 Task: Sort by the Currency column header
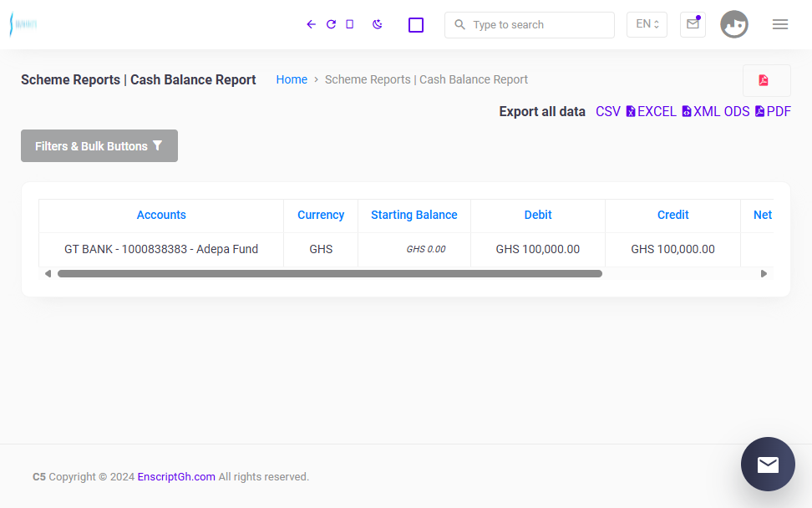pos(321,215)
